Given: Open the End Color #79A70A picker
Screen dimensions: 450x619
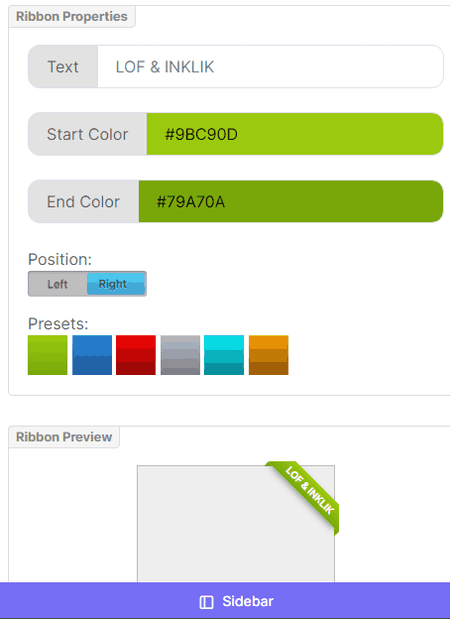Looking at the screenshot, I should 291,201.
